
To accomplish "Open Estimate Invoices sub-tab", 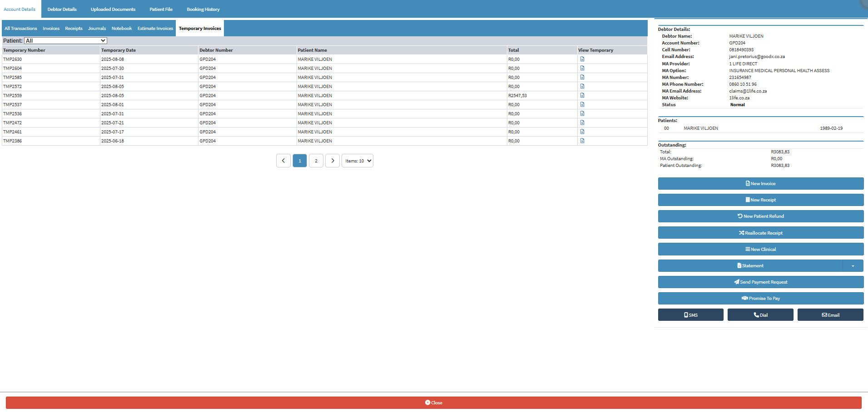I will pyautogui.click(x=155, y=28).
